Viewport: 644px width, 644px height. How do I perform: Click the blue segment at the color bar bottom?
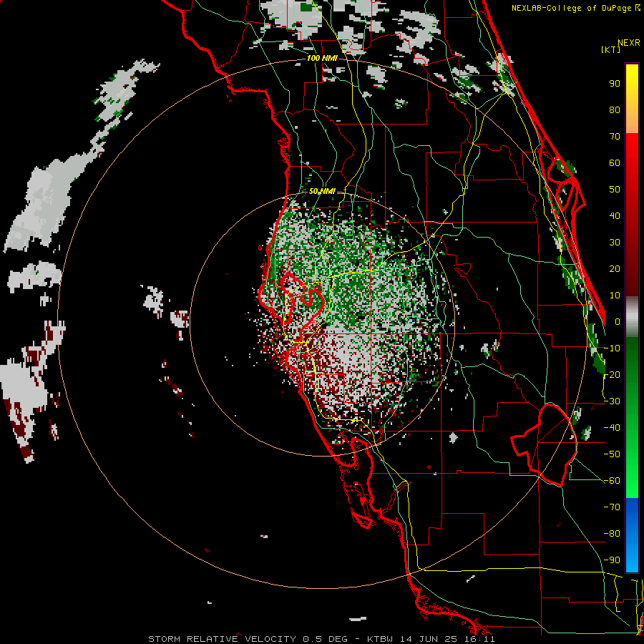(x=632, y=535)
